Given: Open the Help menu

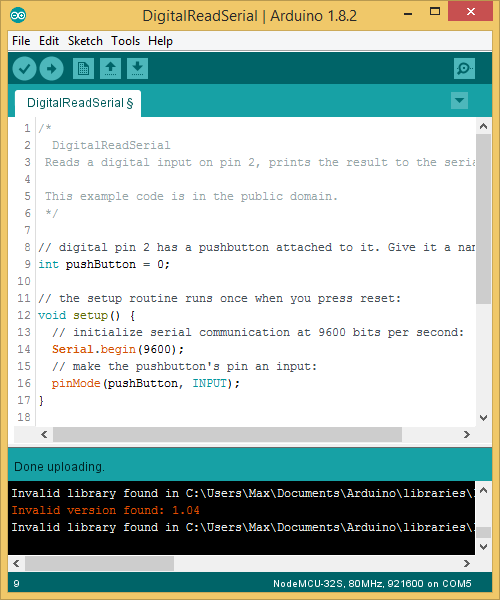Looking at the screenshot, I should click(x=160, y=41).
